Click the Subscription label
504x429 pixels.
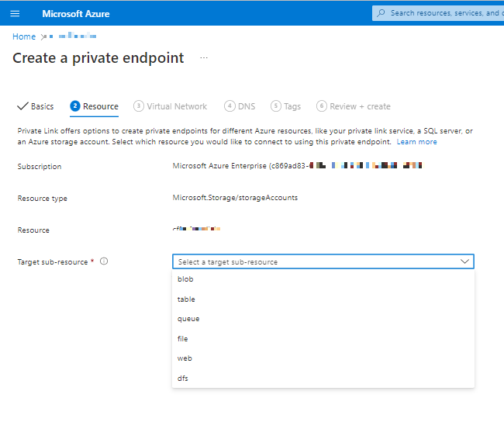click(x=40, y=167)
